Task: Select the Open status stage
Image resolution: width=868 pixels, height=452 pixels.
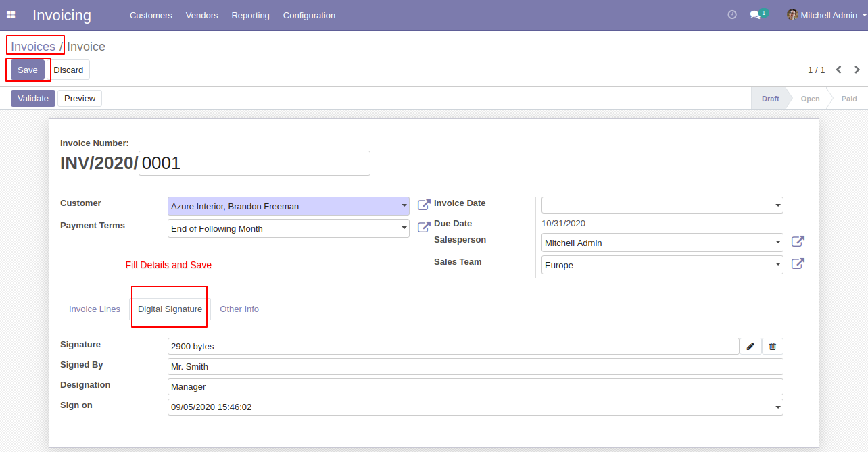Action: 810,99
